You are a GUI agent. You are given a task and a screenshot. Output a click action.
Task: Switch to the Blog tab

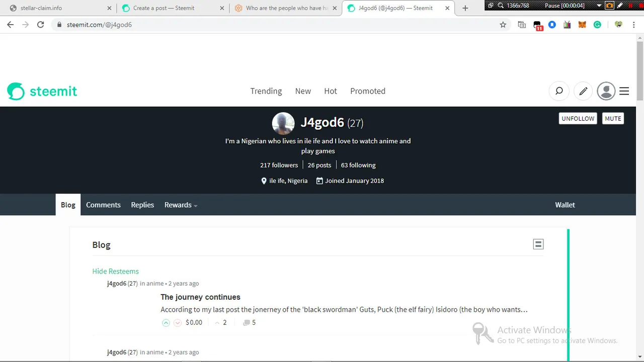coord(68,205)
